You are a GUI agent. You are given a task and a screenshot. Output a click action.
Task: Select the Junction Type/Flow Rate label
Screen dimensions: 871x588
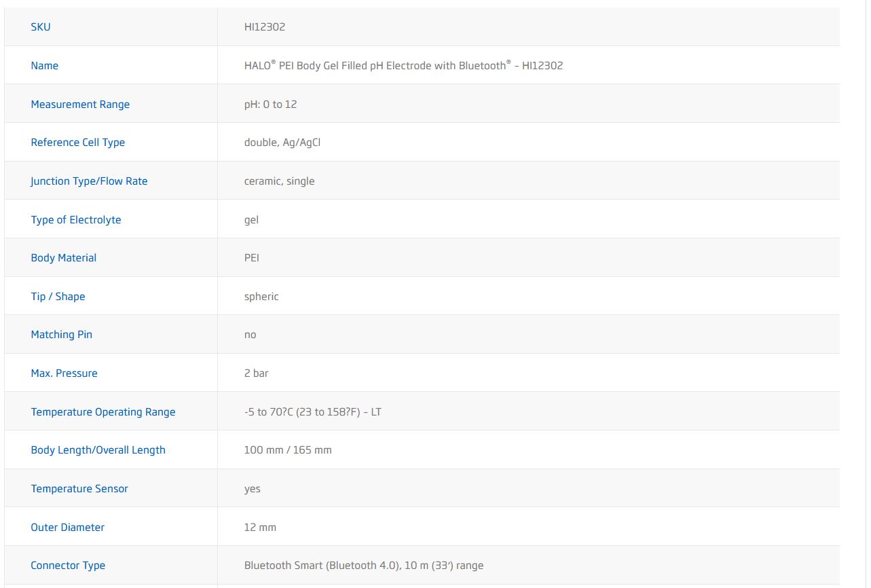89,181
